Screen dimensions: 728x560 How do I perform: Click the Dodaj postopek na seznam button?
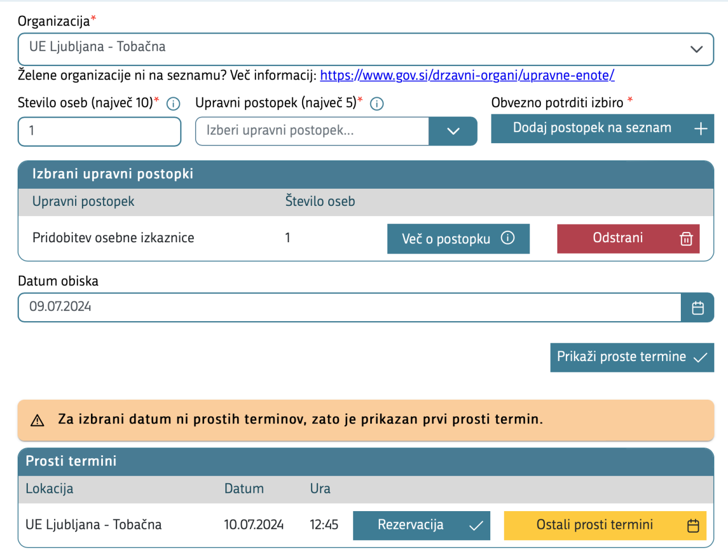pyautogui.click(x=592, y=128)
